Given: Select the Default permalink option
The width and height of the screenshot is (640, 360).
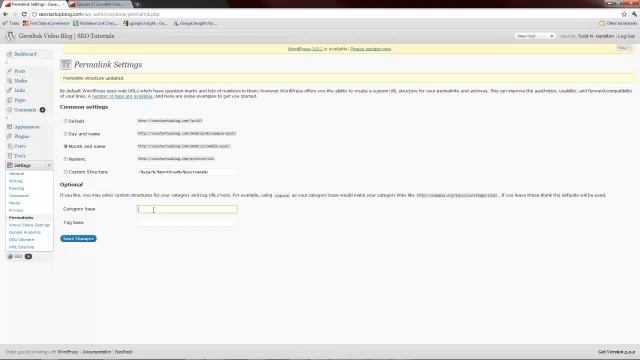Looking at the screenshot, I should [65, 121].
